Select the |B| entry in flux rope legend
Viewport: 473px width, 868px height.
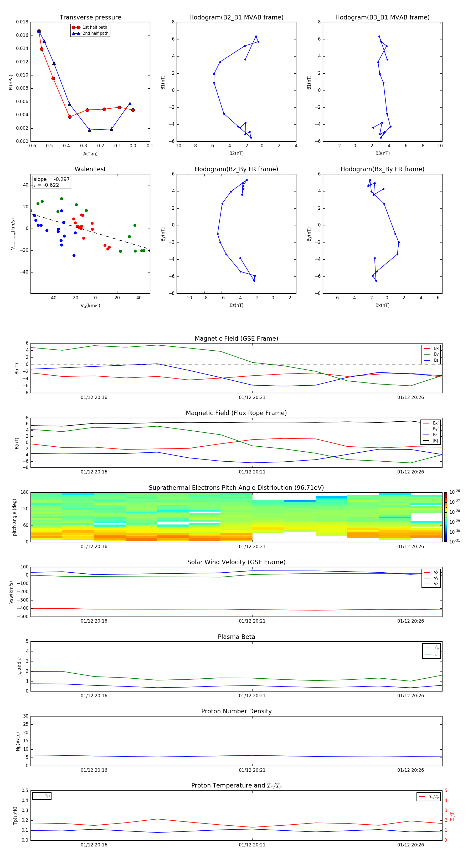point(431,441)
